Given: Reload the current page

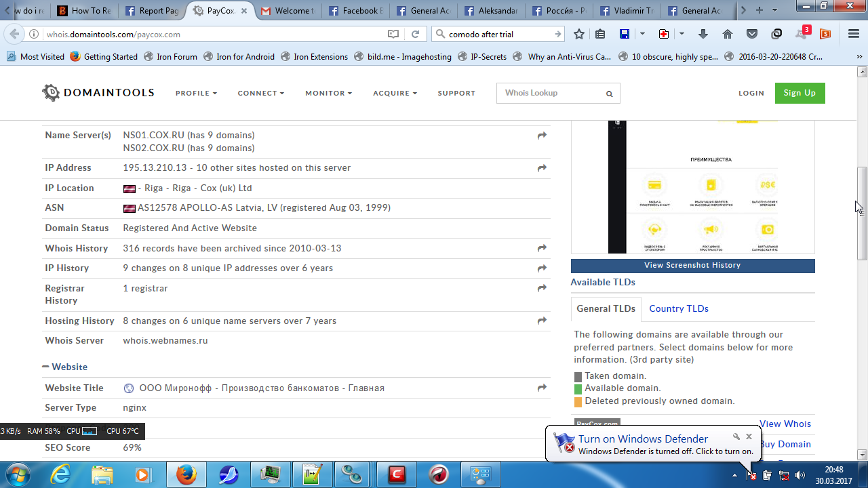Looking at the screenshot, I should pos(415,34).
